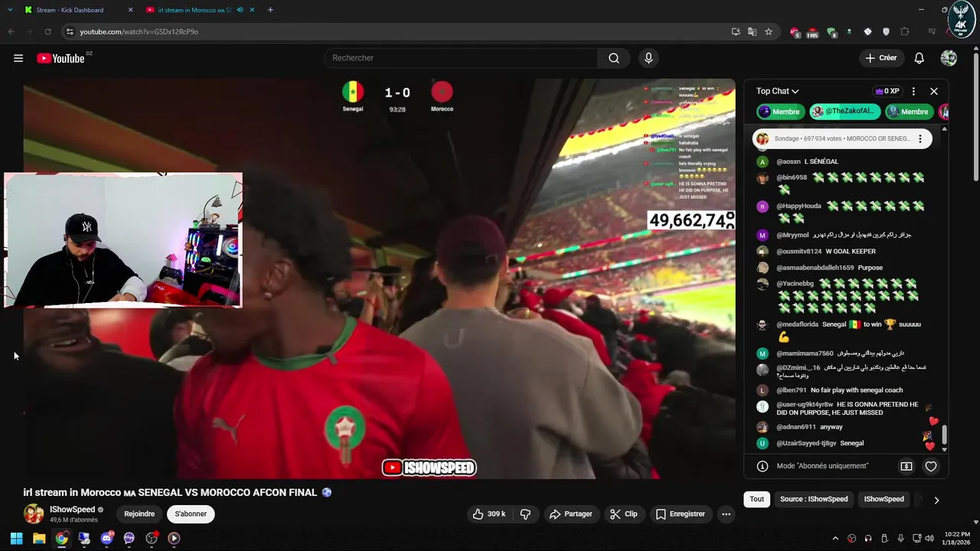Translate this page icon
The width and height of the screenshot is (980, 551).
point(753,31)
